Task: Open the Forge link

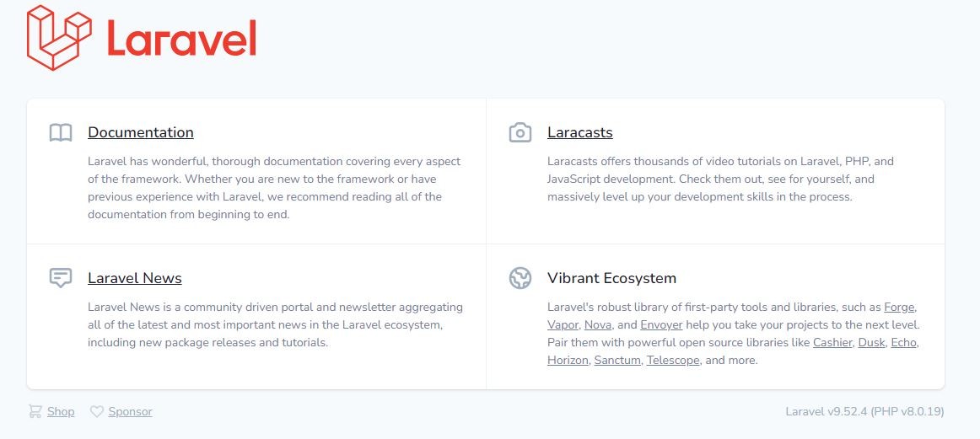Action: [900, 307]
